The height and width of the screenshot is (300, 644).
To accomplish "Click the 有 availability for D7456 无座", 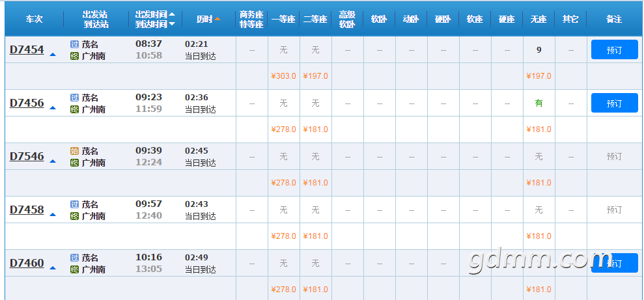I will tap(539, 103).
